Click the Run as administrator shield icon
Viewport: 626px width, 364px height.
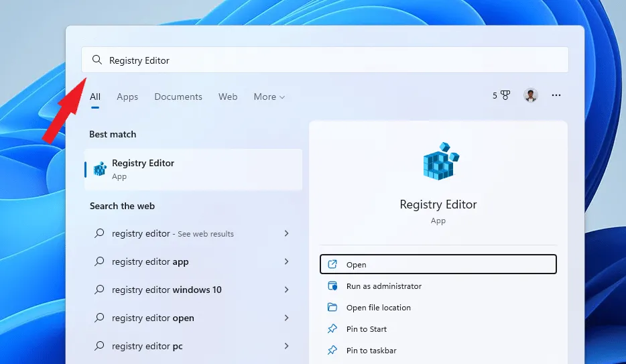coord(332,286)
